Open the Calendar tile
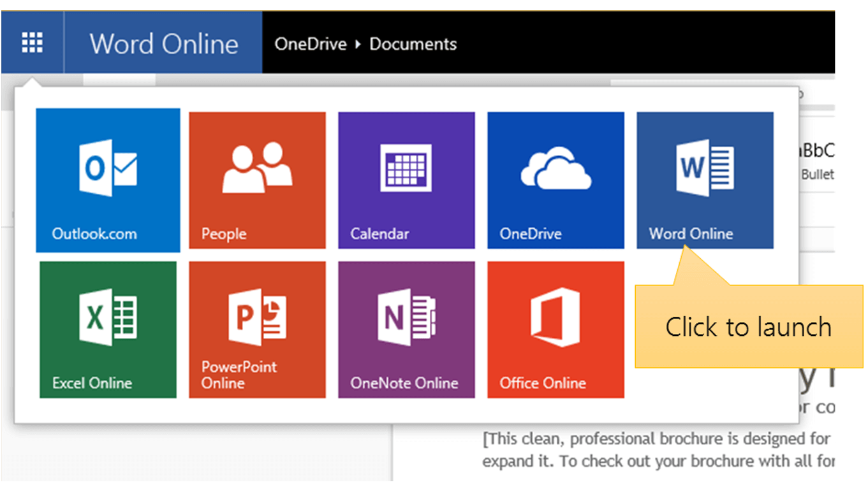Viewport: 868px width, 494px height. click(406, 180)
